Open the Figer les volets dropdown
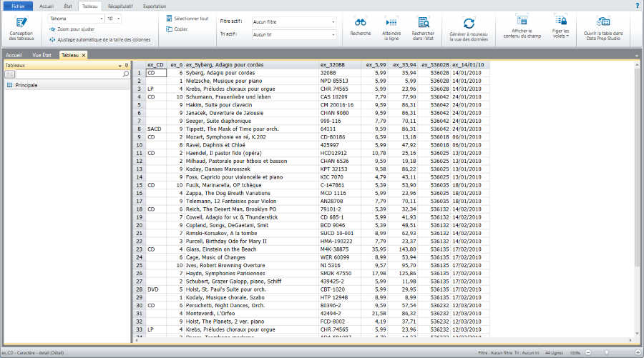Image resolution: width=644 pixels, height=358 pixels. click(x=561, y=34)
